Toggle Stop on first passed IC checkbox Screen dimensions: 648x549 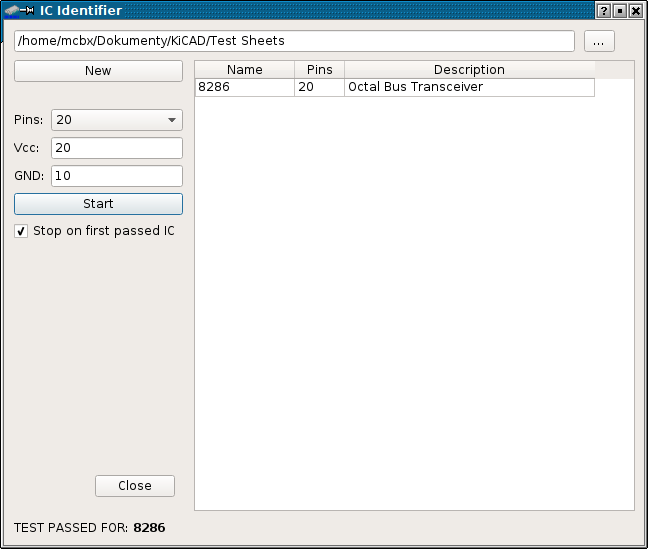22,231
